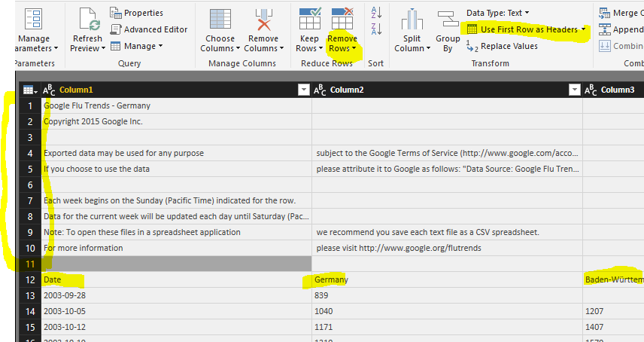The height and width of the screenshot is (342, 644).
Task: Click cell 'Copyright 2015 Google Inc.'
Action: pos(177,121)
